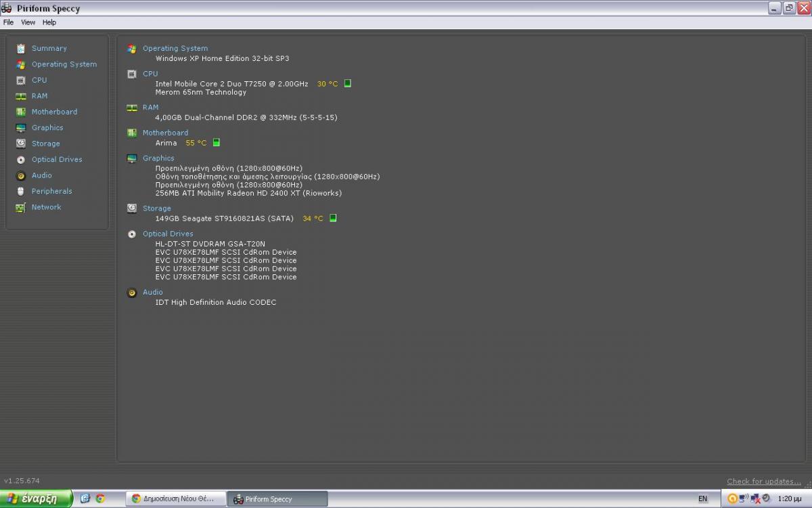Click the Operating System heading link
Screen dimensions: 812x508
(175, 49)
